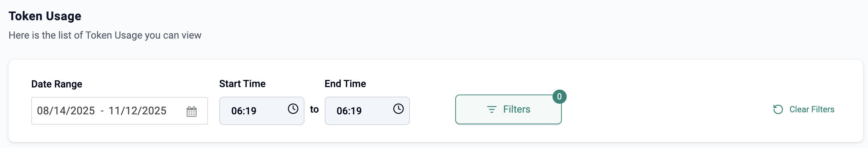Viewport: 868px width, 148px height.
Task: Click the End Time clock icon
Action: point(398,109)
